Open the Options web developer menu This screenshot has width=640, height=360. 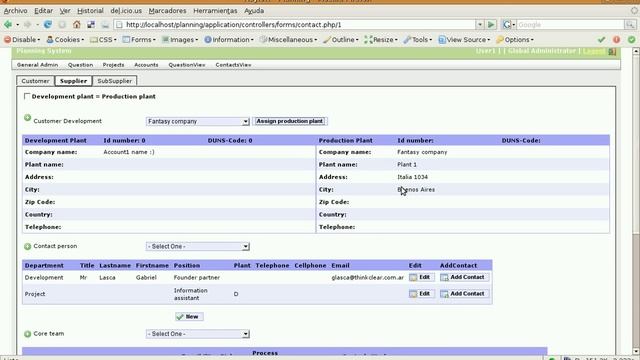click(515, 40)
